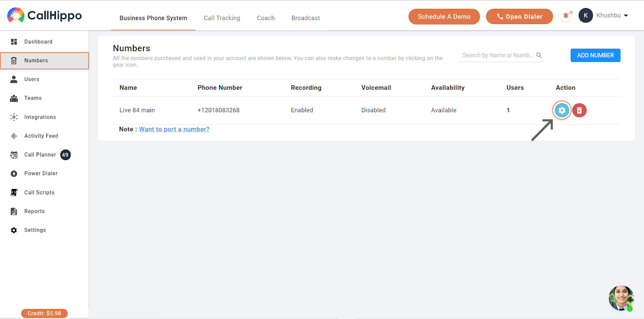
Task: Click the Credit: $5.98 badge
Action: (x=44, y=313)
